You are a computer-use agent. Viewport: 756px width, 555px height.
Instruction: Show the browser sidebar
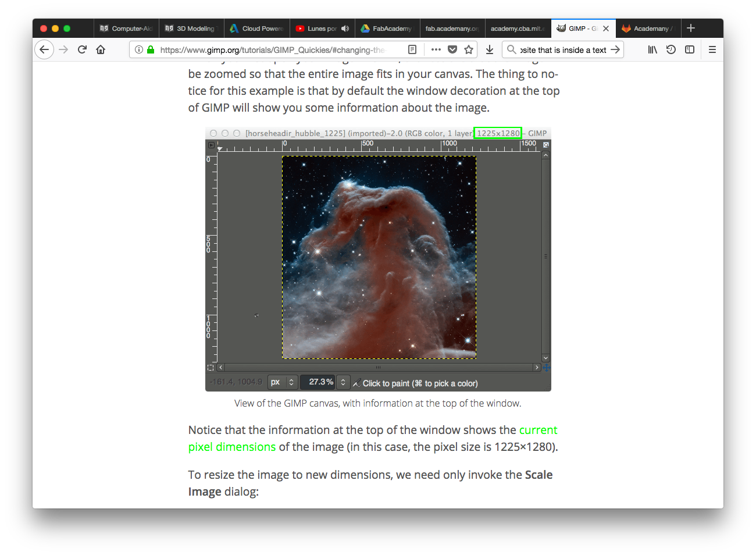[690, 49]
